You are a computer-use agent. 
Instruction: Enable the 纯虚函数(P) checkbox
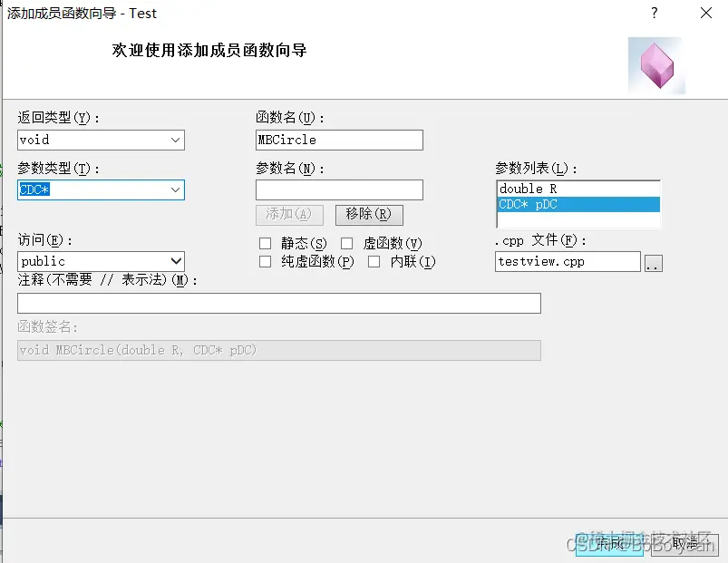pyautogui.click(x=267, y=261)
